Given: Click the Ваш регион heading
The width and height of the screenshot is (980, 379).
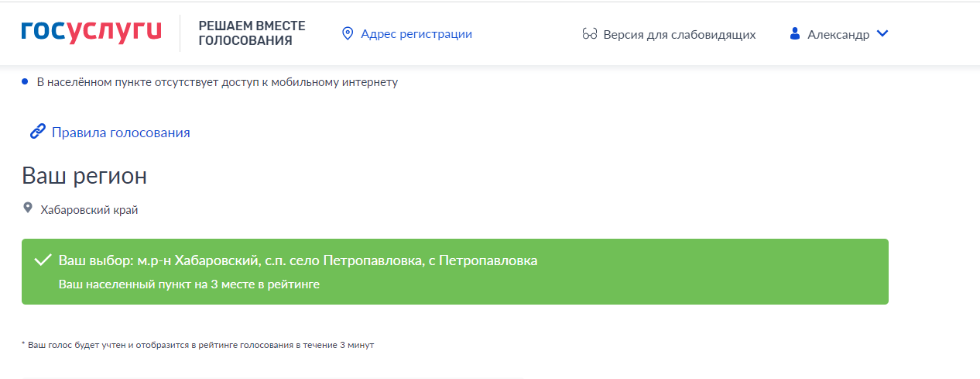Looking at the screenshot, I should click(84, 176).
